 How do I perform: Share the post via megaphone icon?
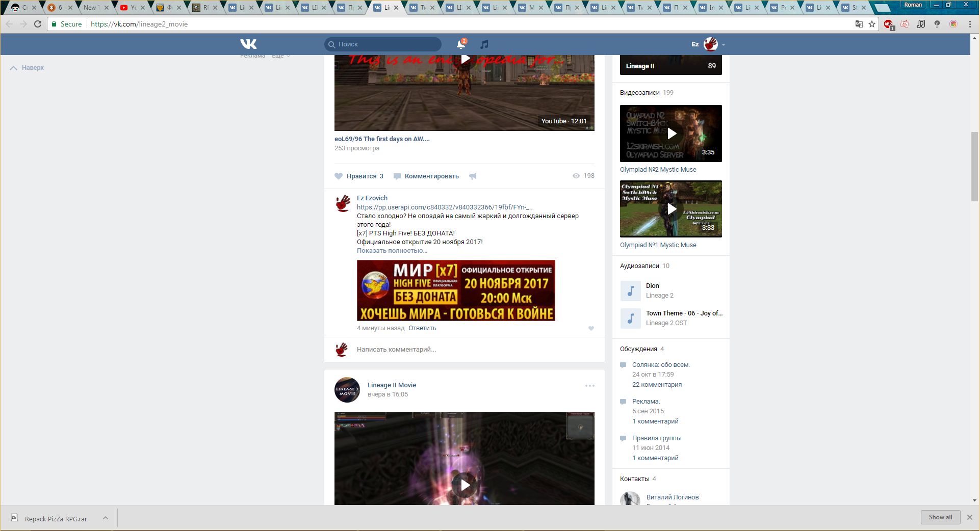[473, 176]
